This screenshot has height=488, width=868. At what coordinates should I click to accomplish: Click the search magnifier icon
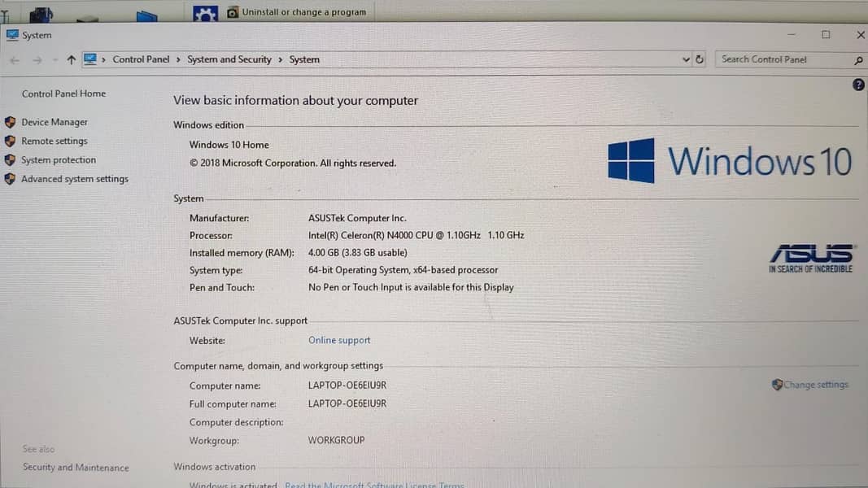pyautogui.click(x=858, y=59)
